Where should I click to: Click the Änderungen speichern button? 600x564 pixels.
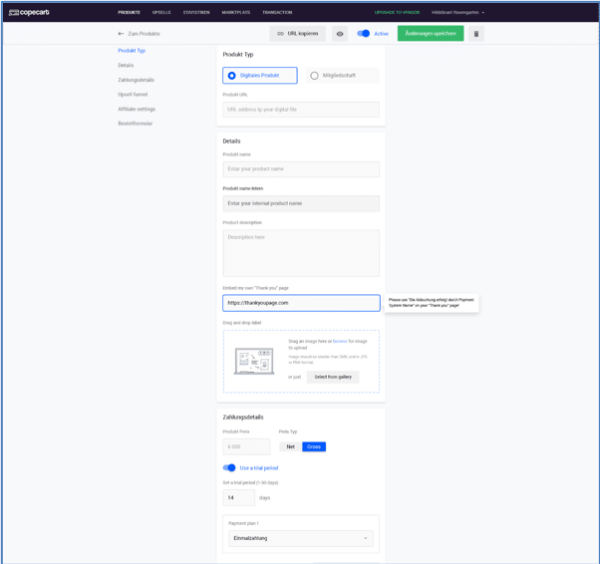coord(429,33)
